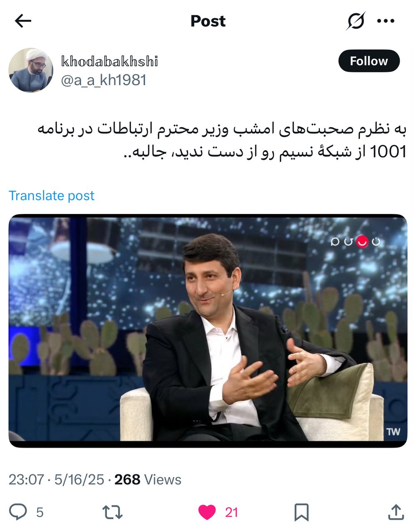Image resolution: width=416 pixels, height=532 pixels.
Task: Unlike the post via pink heart
Action: [x=207, y=512]
